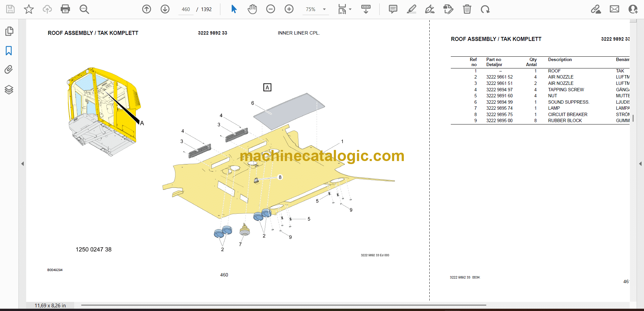Image resolution: width=644 pixels, height=311 pixels.
Task: Open the find text search tool
Action: [84, 9]
